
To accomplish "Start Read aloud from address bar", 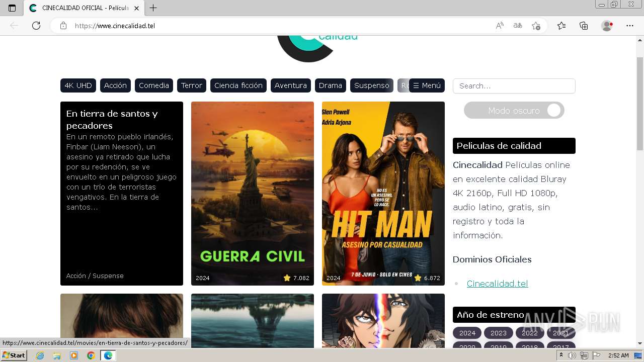I will point(500,26).
